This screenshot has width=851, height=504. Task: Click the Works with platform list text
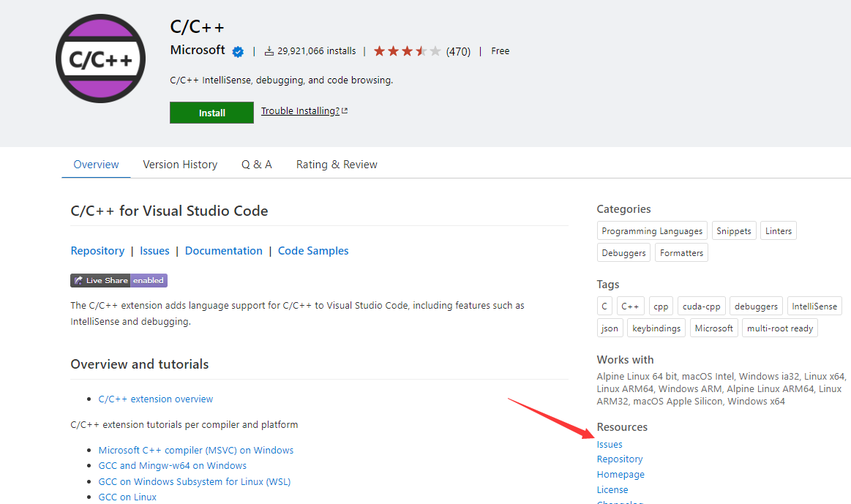(721, 389)
